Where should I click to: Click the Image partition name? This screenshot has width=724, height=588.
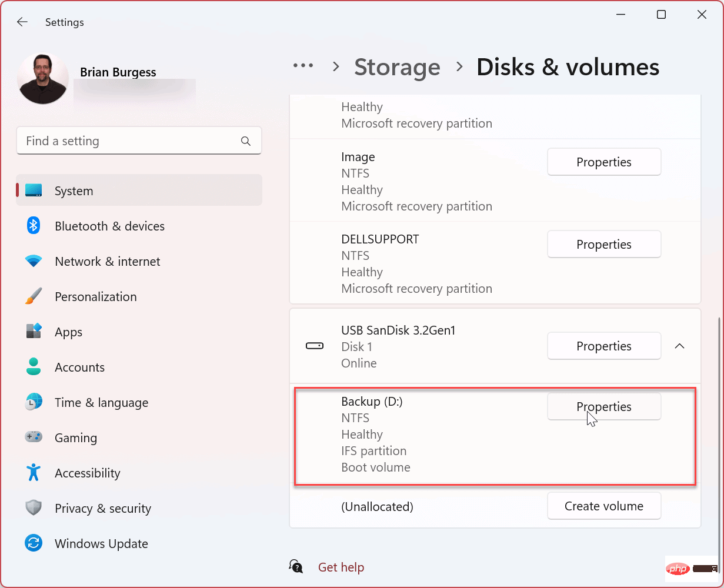(x=358, y=157)
